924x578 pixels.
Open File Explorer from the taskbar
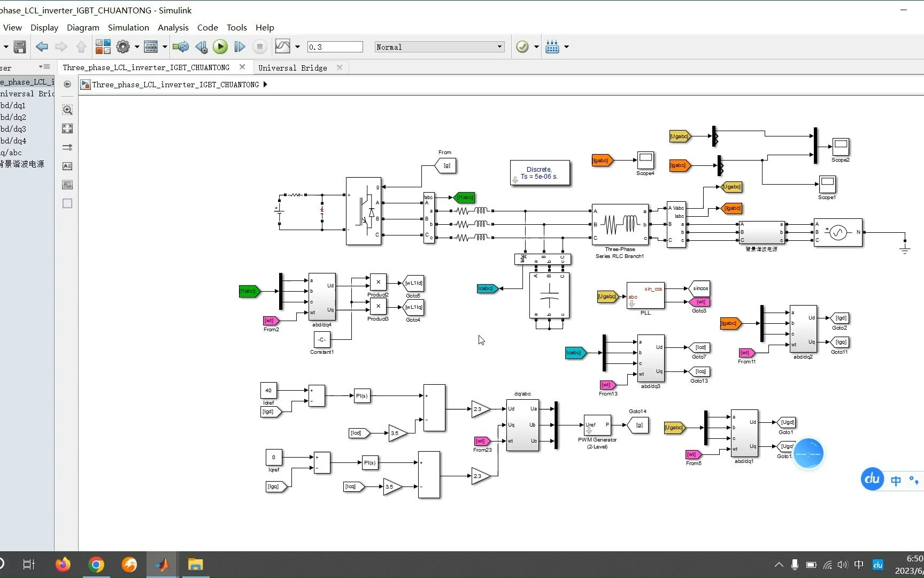coord(196,564)
